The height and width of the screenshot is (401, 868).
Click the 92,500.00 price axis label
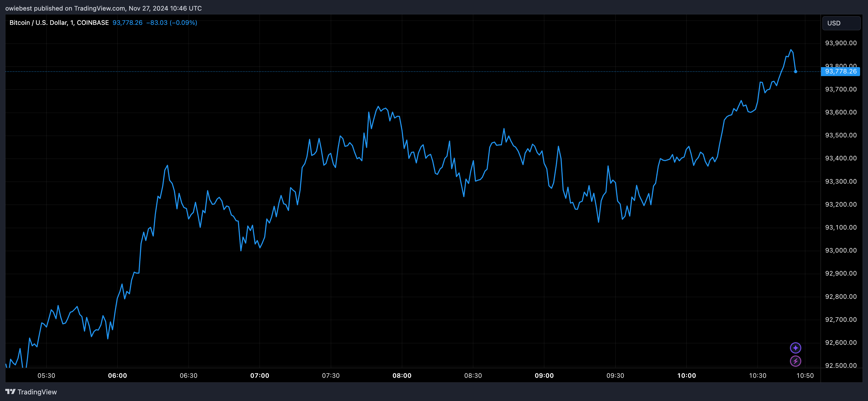(841, 365)
